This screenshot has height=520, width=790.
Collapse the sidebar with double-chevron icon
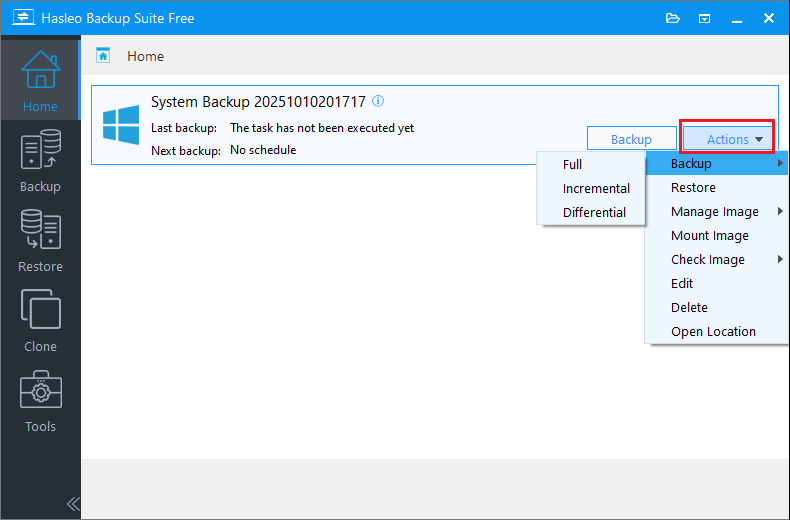pos(73,503)
